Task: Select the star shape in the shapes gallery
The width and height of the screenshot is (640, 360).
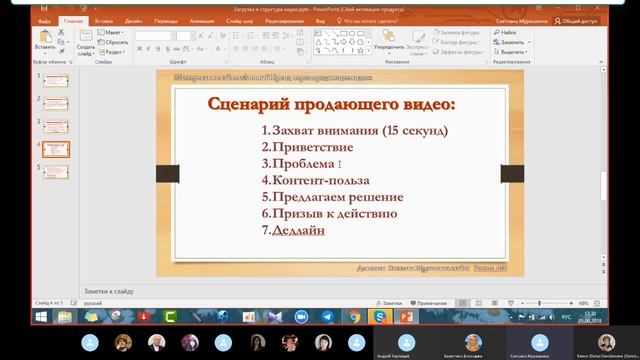Action: tap(360, 51)
